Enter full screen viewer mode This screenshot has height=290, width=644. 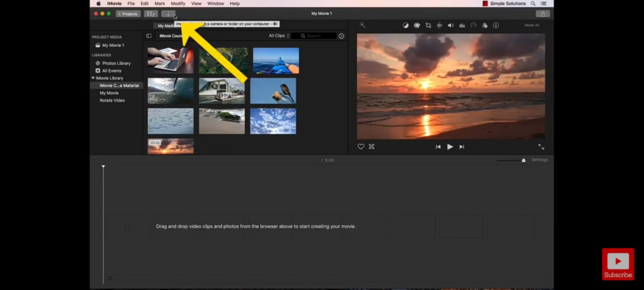(541, 147)
